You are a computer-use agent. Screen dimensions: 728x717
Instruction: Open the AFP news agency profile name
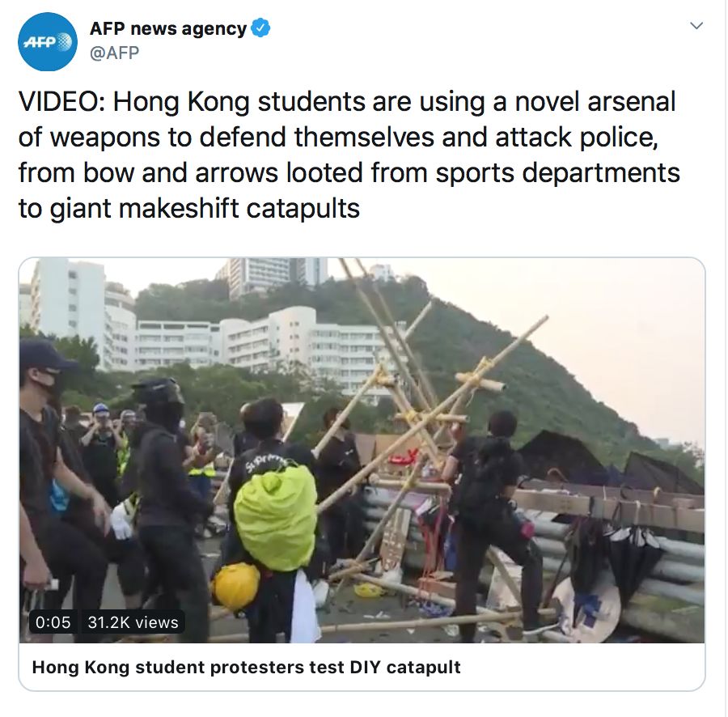point(168,28)
